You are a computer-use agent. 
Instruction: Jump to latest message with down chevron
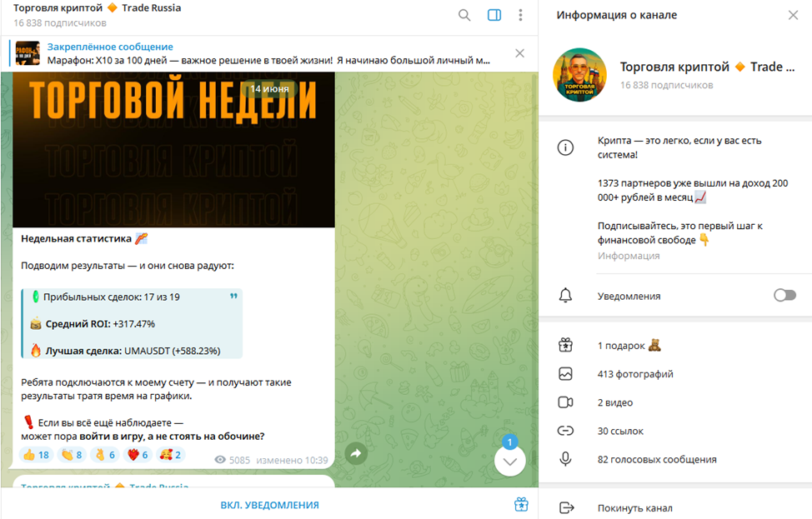510,461
